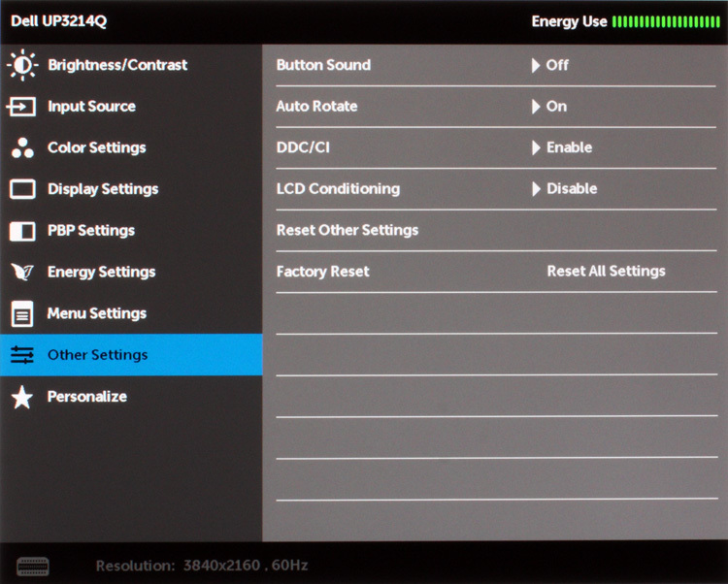Open Menu Settings
Image resolution: width=728 pixels, height=584 pixels.
[131, 313]
